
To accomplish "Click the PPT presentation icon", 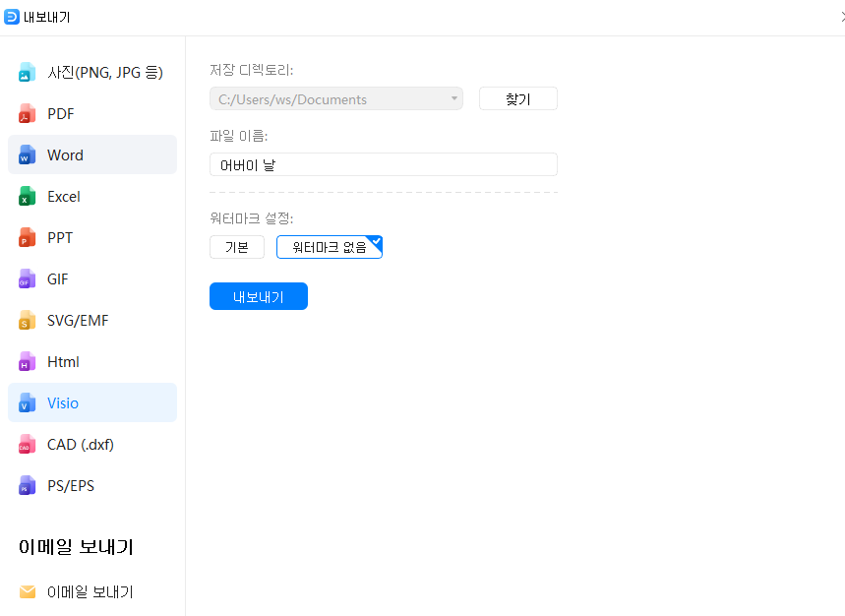I will [x=28, y=238].
